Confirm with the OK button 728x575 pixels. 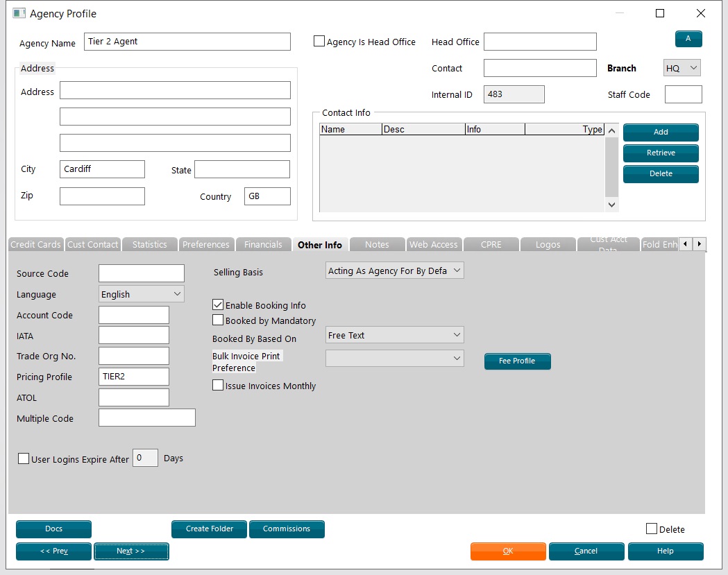508,551
